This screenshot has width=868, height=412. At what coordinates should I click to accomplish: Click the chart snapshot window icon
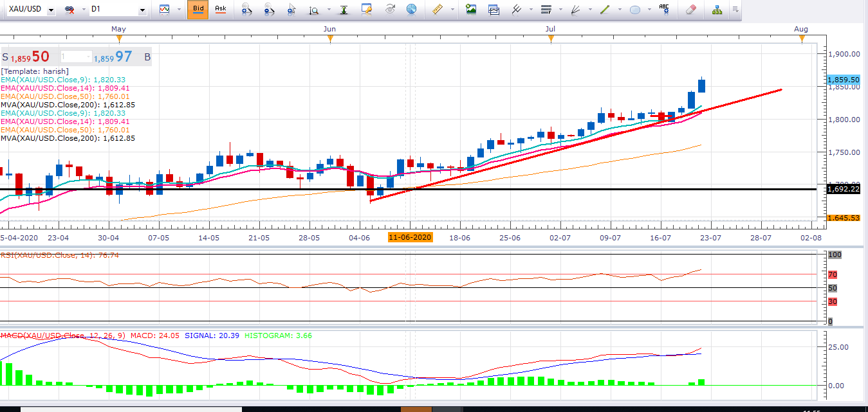point(494,10)
